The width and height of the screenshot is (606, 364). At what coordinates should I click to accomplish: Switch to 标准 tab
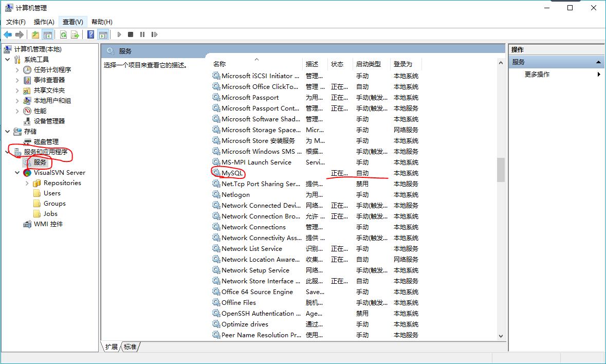tap(130, 347)
